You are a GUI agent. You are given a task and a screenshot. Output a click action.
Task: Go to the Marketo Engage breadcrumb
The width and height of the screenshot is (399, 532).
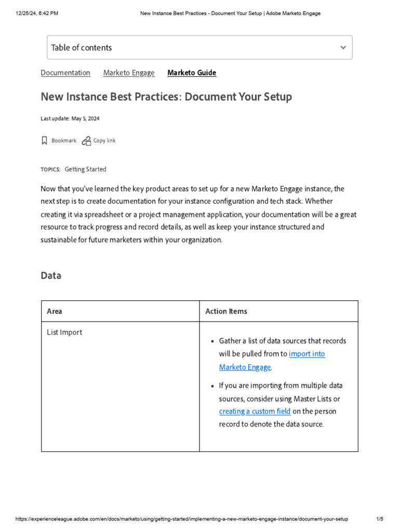tap(129, 73)
